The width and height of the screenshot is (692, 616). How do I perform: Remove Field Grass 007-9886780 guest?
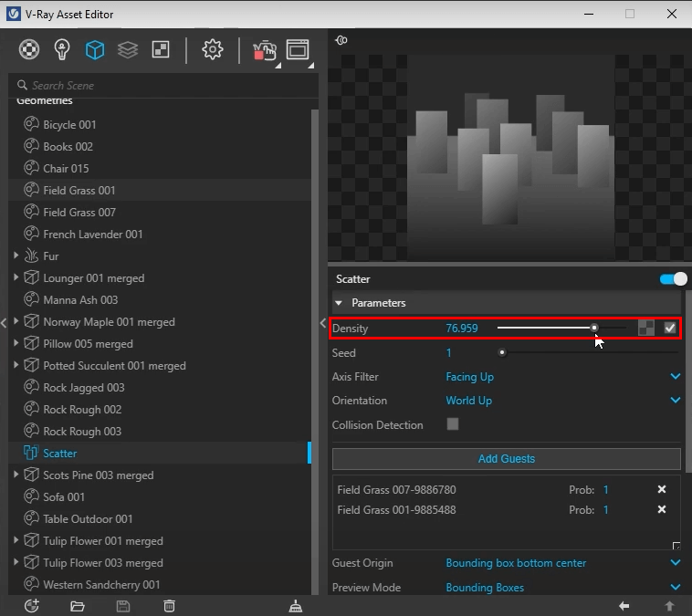coord(662,489)
